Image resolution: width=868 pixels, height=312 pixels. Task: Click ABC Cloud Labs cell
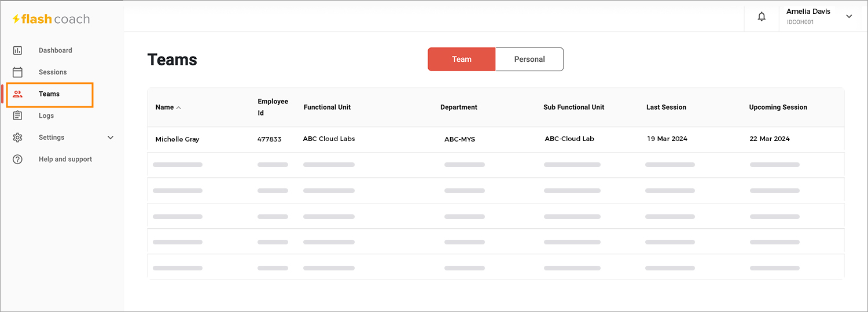pos(329,139)
